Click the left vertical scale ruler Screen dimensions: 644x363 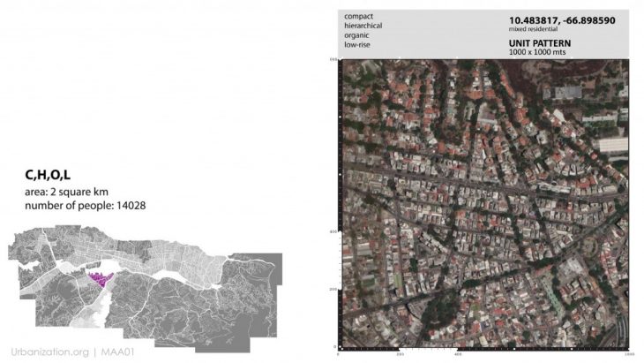click(x=336, y=203)
